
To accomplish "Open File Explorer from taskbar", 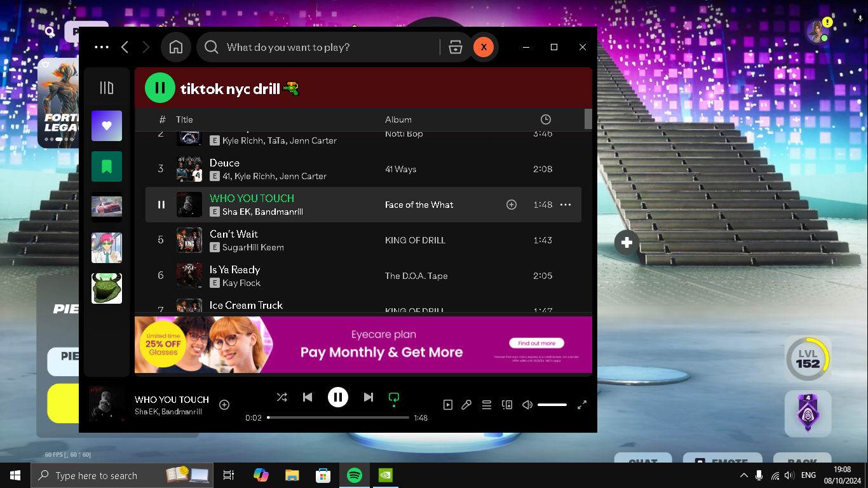I will click(x=292, y=475).
